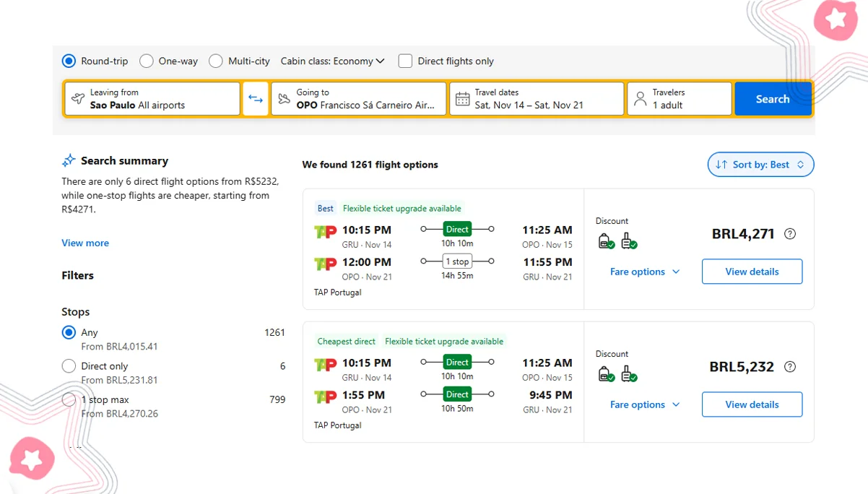
Task: Click TAP logo beside 1:55 PM flight
Action: [325, 396]
